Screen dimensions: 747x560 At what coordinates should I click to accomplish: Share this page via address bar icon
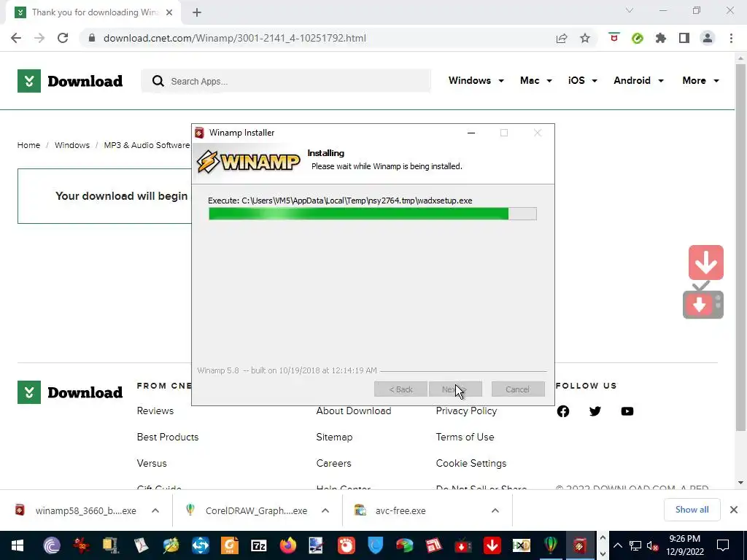point(562,38)
